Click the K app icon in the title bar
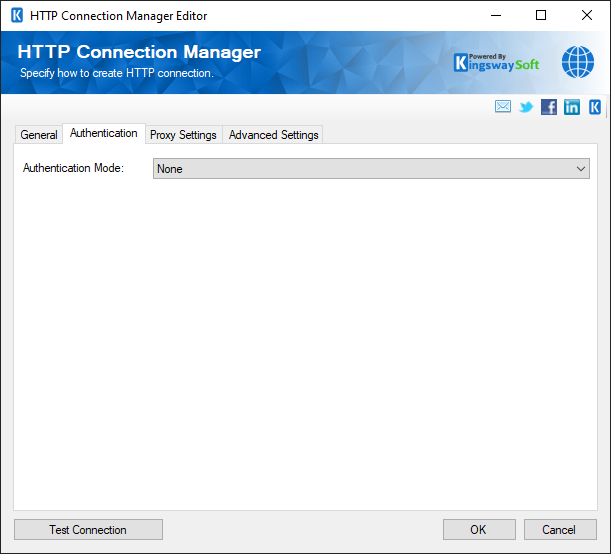Image resolution: width=611 pixels, height=554 pixels. 17,16
